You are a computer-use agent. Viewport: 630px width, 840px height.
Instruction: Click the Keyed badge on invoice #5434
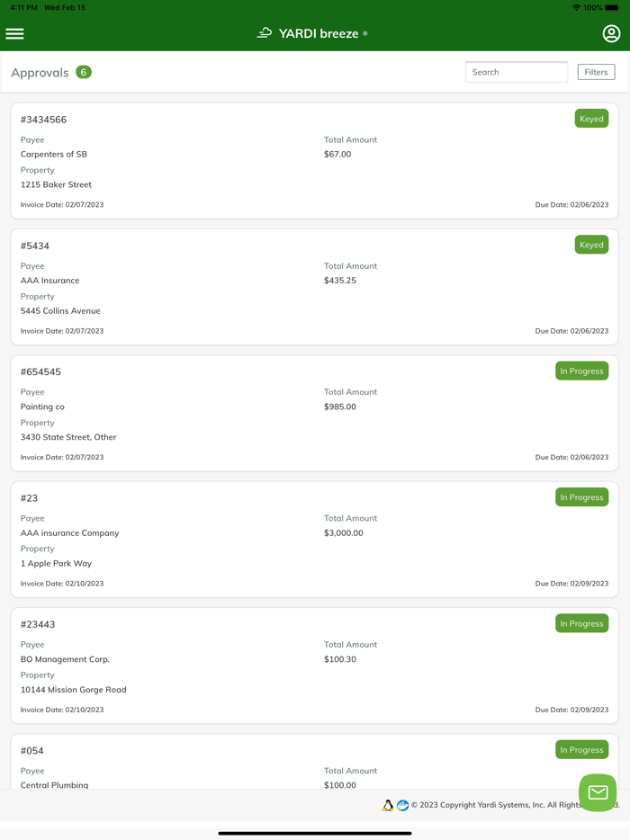(x=591, y=244)
